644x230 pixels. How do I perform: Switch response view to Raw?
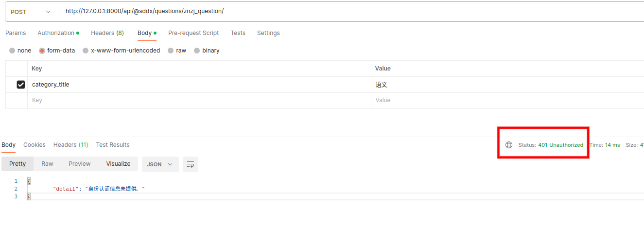pyautogui.click(x=47, y=164)
